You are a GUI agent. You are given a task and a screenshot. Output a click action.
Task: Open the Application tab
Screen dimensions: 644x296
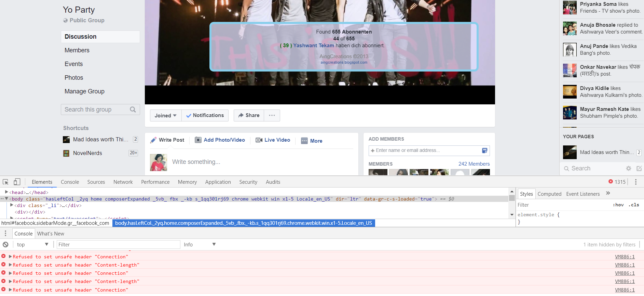pos(218,182)
